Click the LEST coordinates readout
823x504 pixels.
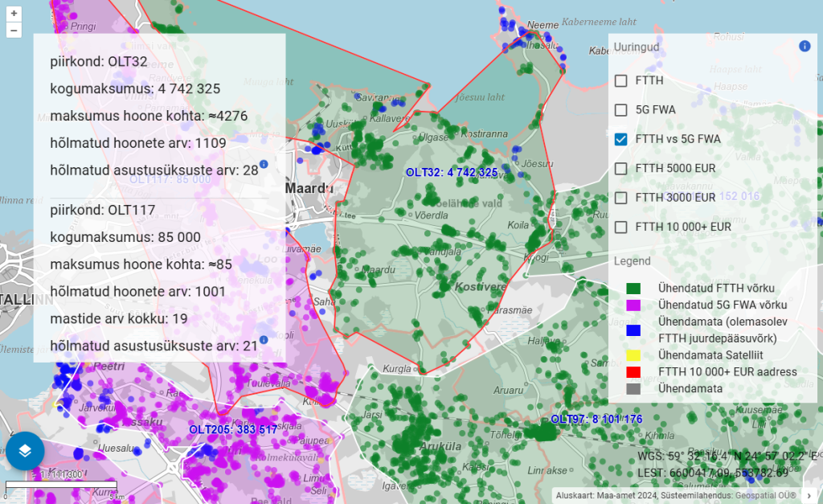[713, 473]
